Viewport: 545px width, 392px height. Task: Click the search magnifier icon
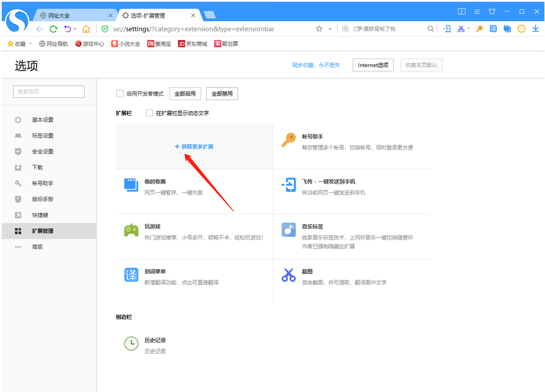[430, 29]
